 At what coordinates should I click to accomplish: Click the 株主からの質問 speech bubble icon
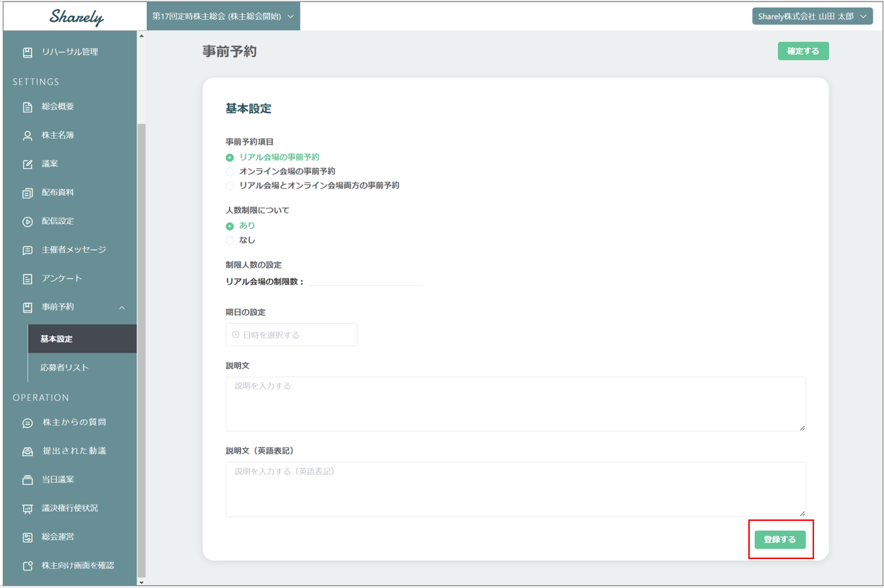[x=28, y=423]
